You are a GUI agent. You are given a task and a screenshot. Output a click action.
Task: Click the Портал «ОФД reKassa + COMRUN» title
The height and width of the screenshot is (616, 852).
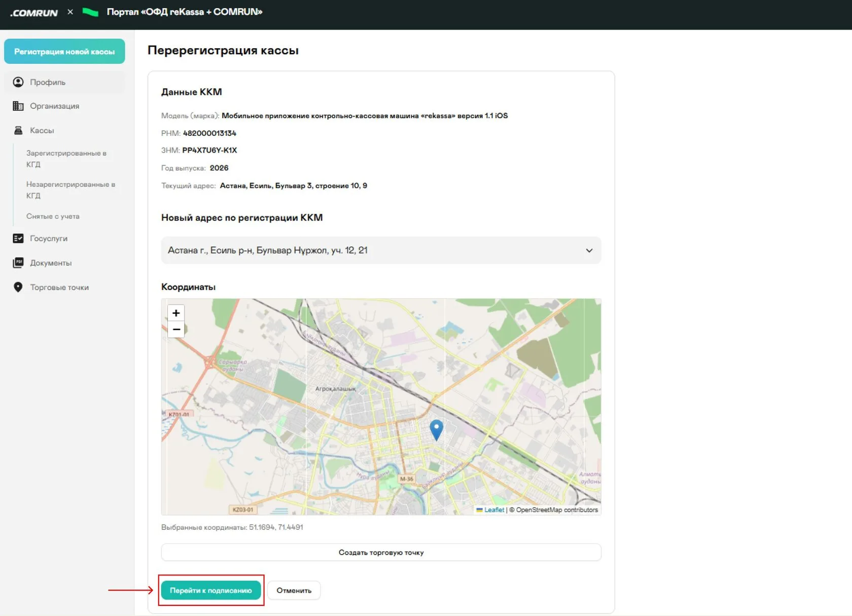point(185,12)
